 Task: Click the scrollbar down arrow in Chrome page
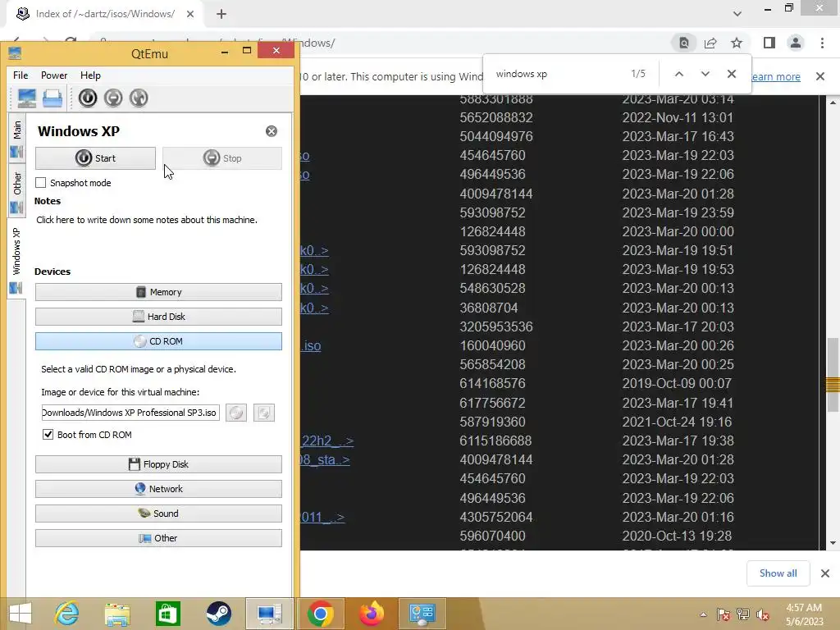click(833, 543)
